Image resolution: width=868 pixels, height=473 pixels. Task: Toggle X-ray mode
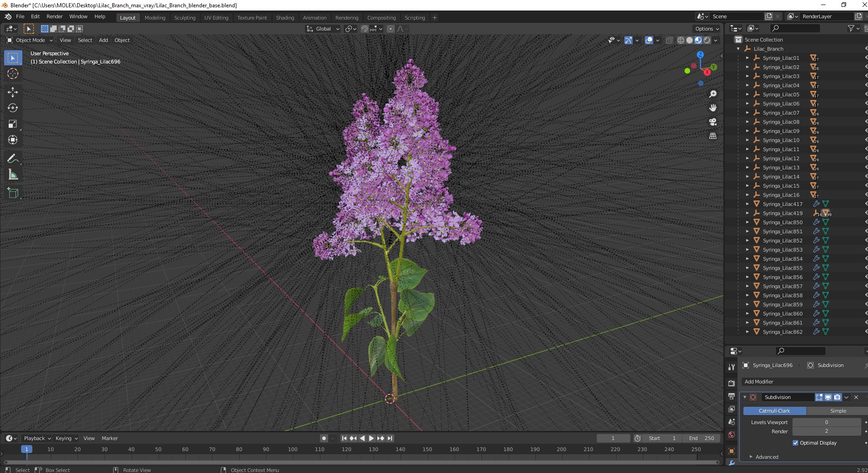click(x=669, y=40)
